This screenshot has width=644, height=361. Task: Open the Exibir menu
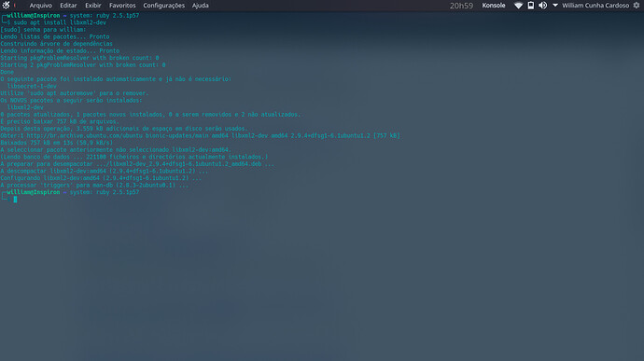92,6
